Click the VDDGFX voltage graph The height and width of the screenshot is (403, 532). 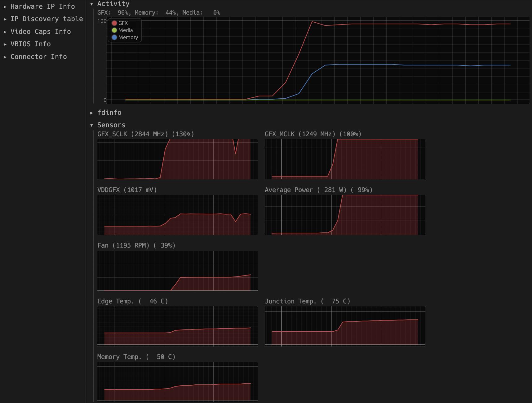click(177, 215)
